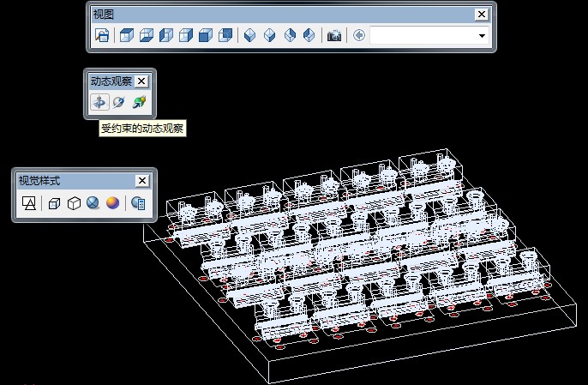Select the 2D Wireframe visual style

[x=29, y=203]
